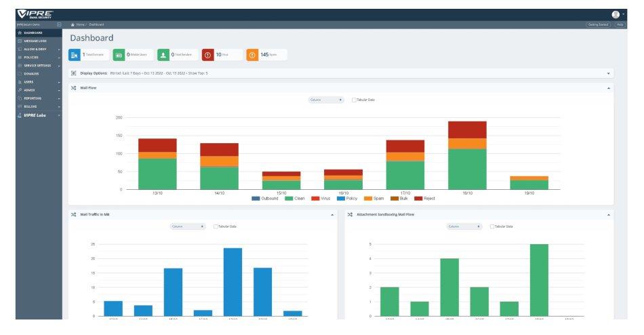Image resolution: width=644 pixels, height=335 pixels.
Task: Expand the Display Options panel arrow
Action: pos(608,73)
